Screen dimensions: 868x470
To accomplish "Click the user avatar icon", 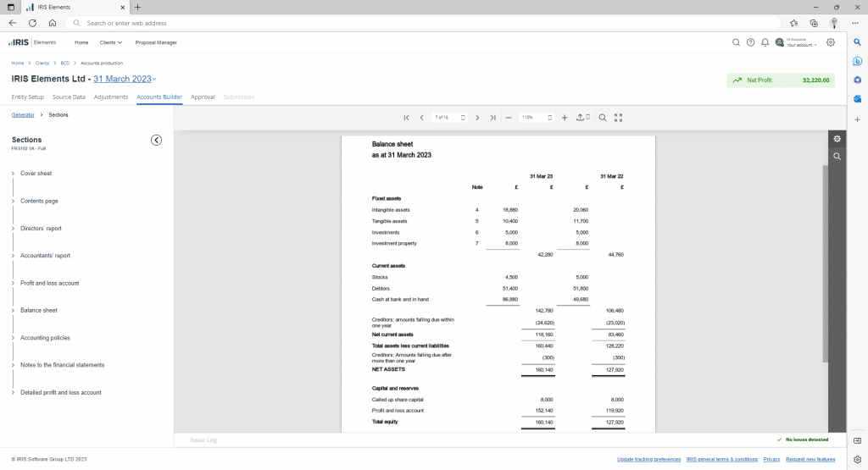I will [x=780, y=42].
